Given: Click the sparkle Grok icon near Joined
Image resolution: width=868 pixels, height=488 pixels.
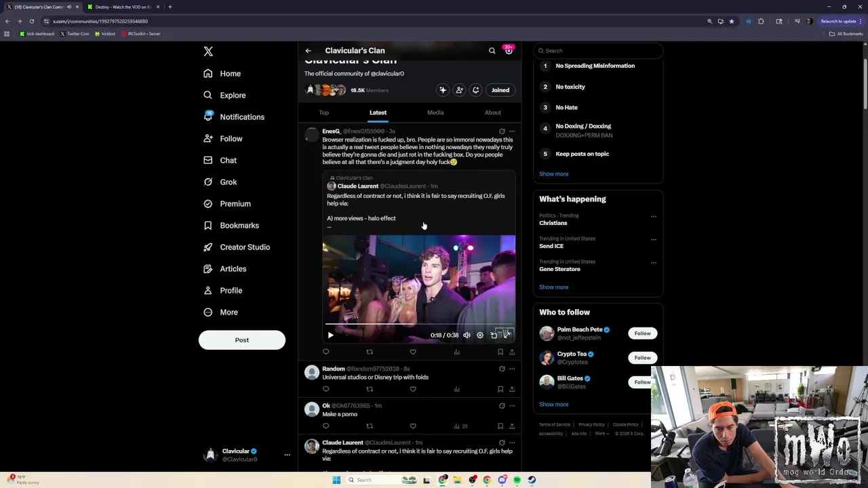Looking at the screenshot, I should click(x=443, y=90).
